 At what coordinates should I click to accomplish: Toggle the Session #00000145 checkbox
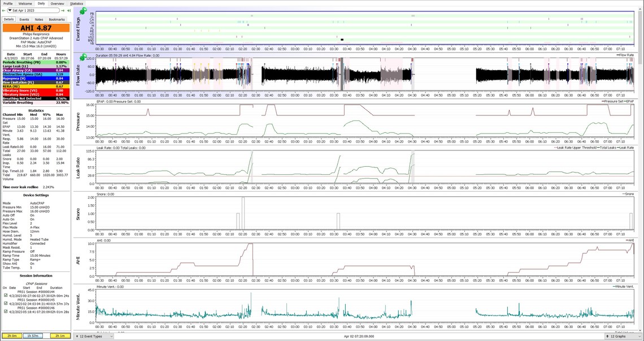[x=6, y=303]
